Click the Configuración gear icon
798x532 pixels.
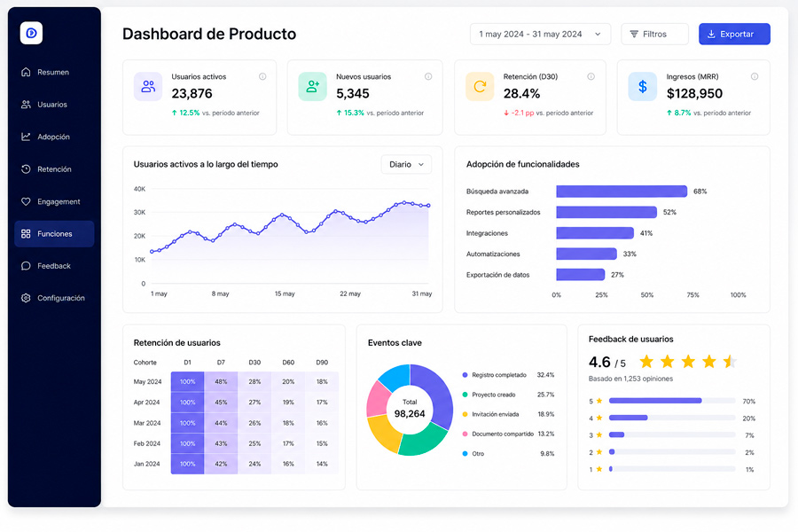pyautogui.click(x=26, y=298)
